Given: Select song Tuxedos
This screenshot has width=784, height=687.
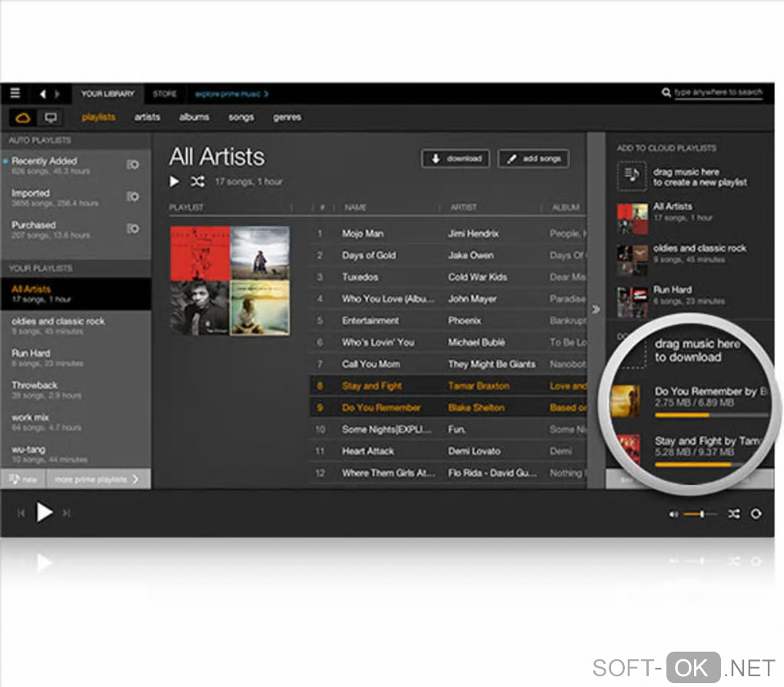Looking at the screenshot, I should 447,277.
